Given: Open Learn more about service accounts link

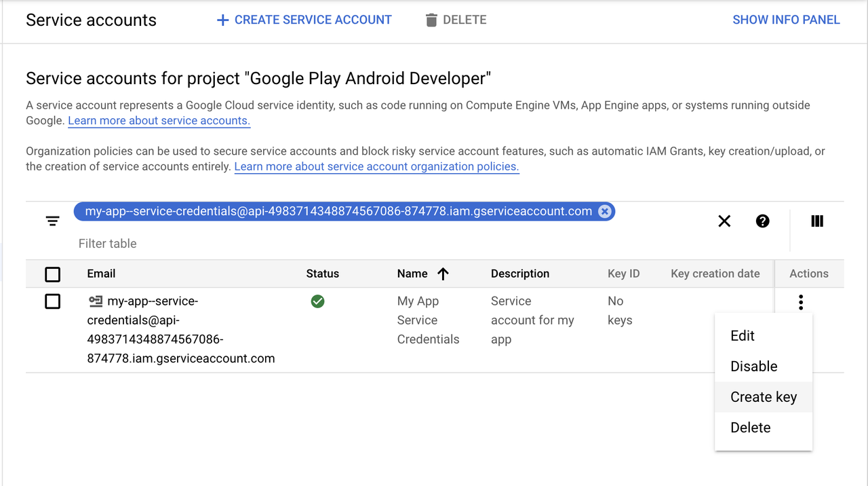Looking at the screenshot, I should (159, 121).
